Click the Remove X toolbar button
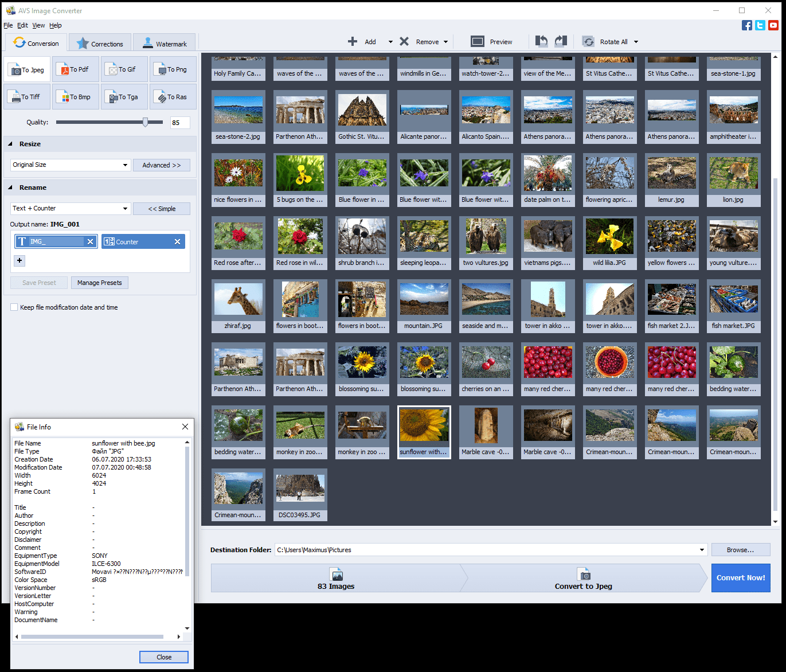 419,42
